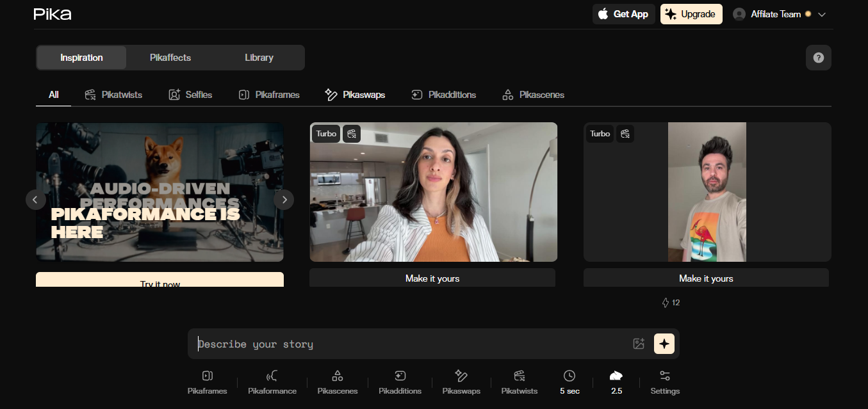Open the 5 sec duration selector
This screenshot has width=868, height=409.
pyautogui.click(x=569, y=382)
